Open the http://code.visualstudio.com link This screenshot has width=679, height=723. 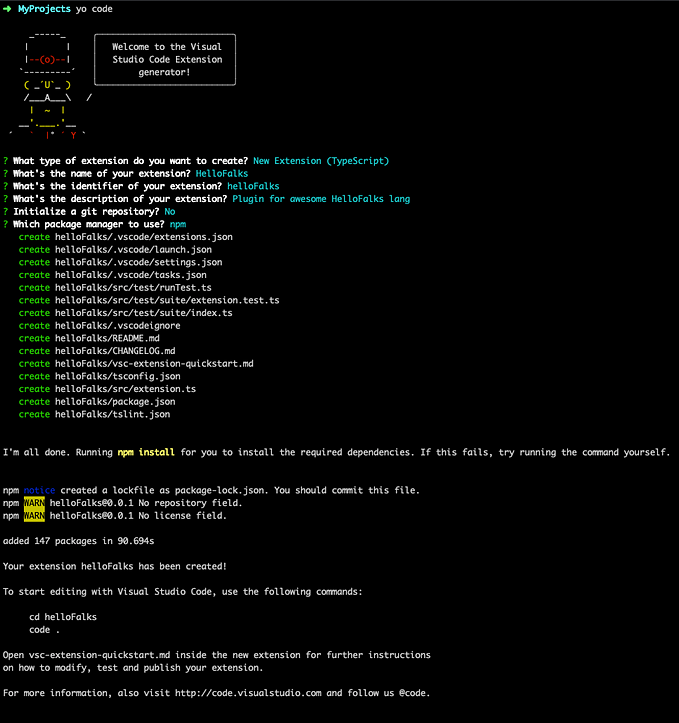(x=248, y=693)
